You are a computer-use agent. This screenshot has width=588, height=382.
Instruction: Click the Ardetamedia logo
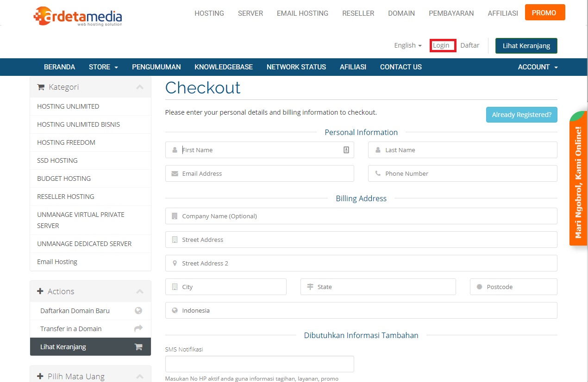point(78,16)
